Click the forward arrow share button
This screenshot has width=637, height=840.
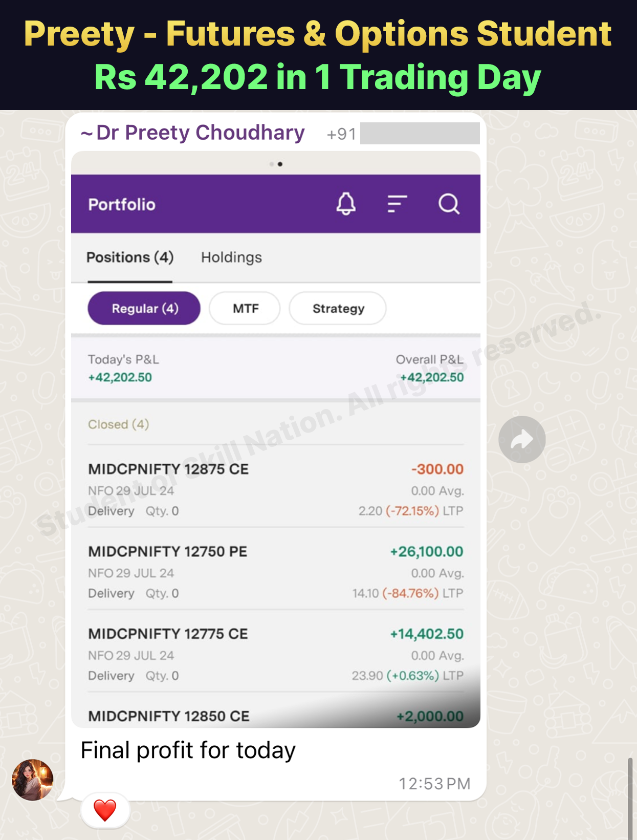click(522, 440)
